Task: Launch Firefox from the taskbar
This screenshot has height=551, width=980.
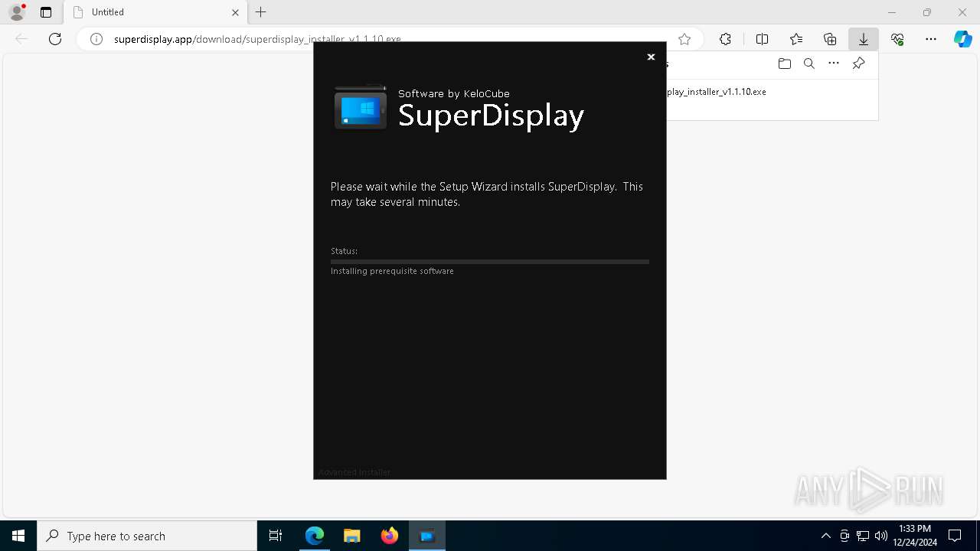Action: (390, 536)
